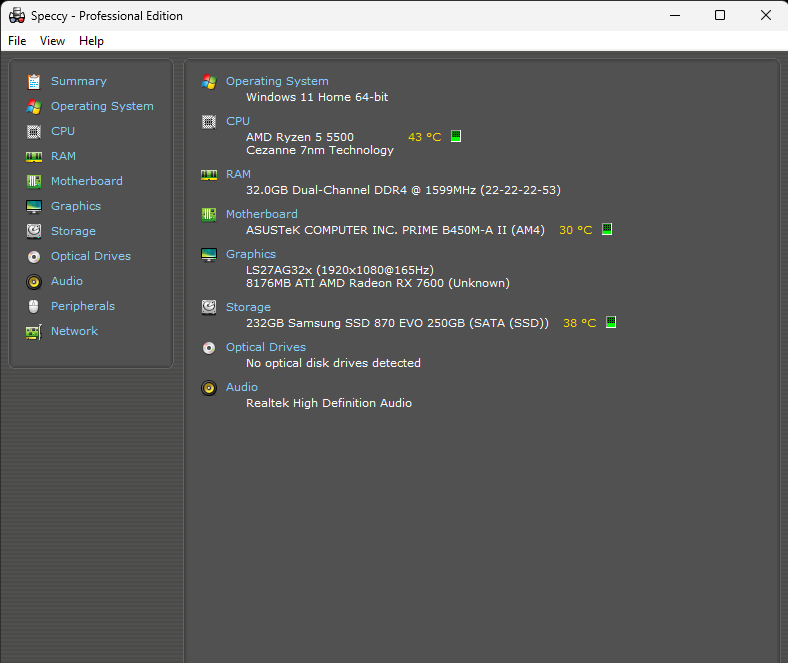Image resolution: width=788 pixels, height=663 pixels.
Task: Click the No optical disk drives detected text
Action: (333, 363)
